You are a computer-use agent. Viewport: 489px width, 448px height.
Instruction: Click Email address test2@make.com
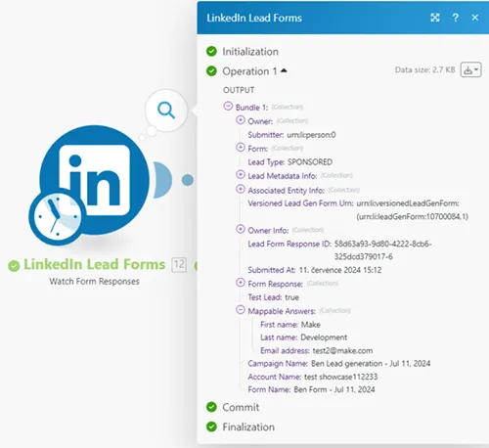(342, 351)
